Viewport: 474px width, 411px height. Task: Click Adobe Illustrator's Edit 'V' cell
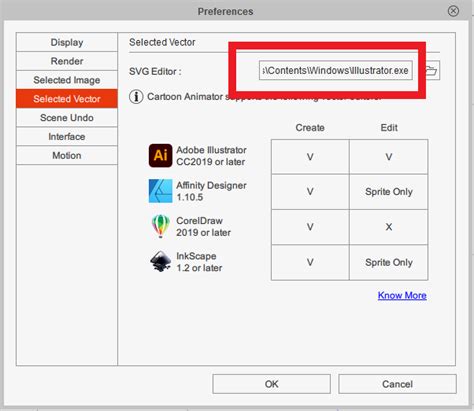pyautogui.click(x=389, y=157)
